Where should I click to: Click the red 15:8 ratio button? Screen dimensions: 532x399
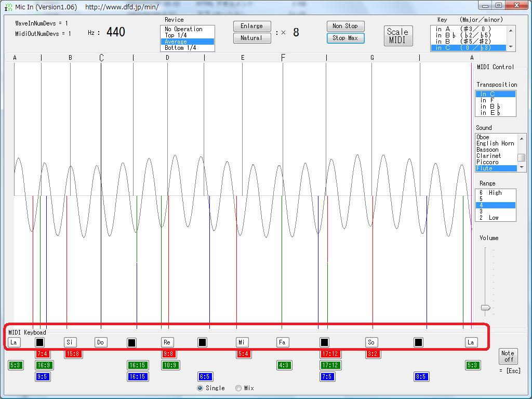click(73, 354)
